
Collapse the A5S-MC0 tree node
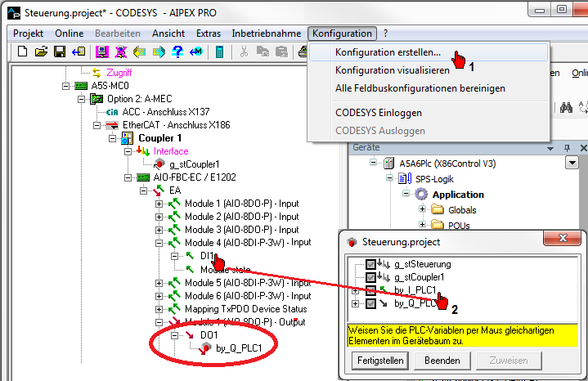point(65,86)
